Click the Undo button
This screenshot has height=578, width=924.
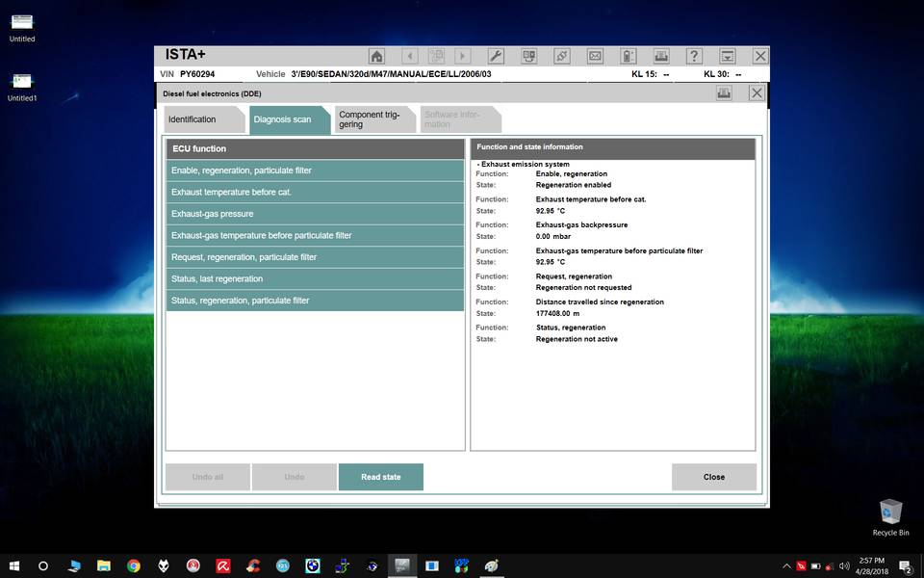point(295,477)
